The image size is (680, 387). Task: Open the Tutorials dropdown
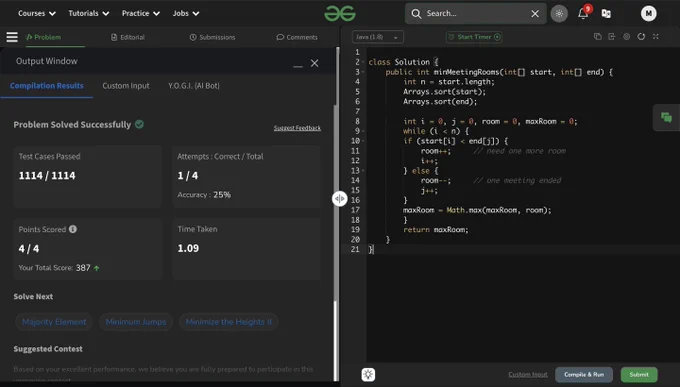point(88,13)
